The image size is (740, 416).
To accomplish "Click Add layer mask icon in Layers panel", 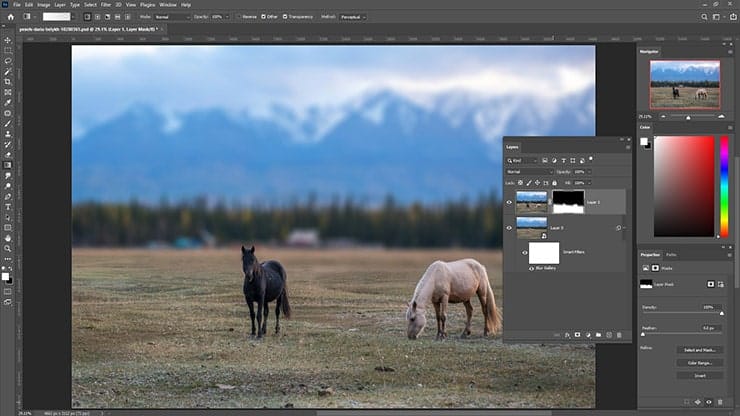I will pos(577,335).
